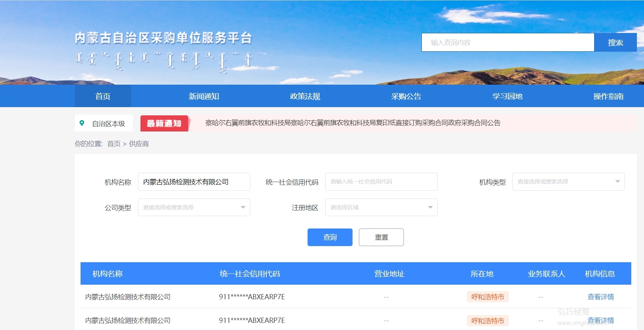The image size is (644, 330).
Task: Open the 首页 navigation tab
Action: (103, 96)
